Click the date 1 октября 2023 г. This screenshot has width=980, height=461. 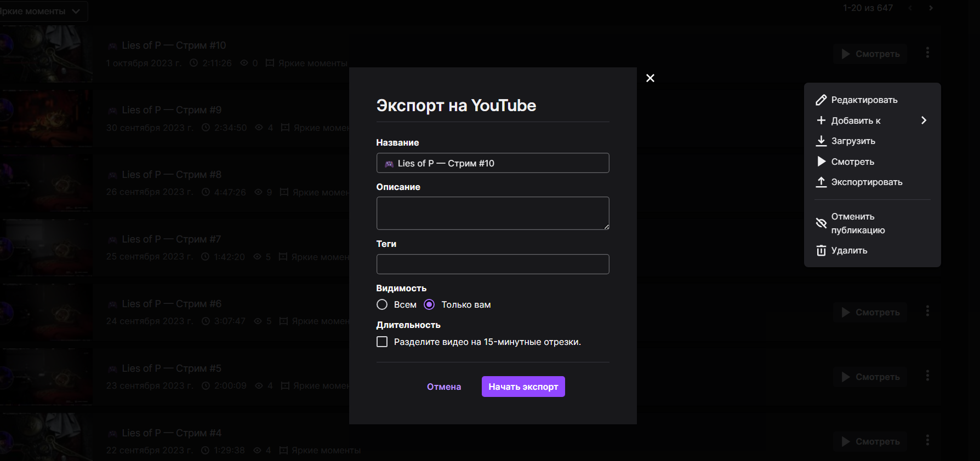coord(144,63)
